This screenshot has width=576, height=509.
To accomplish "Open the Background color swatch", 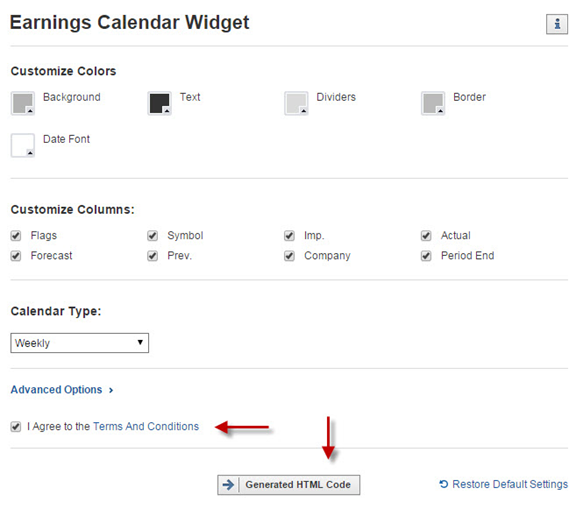I will [23, 103].
